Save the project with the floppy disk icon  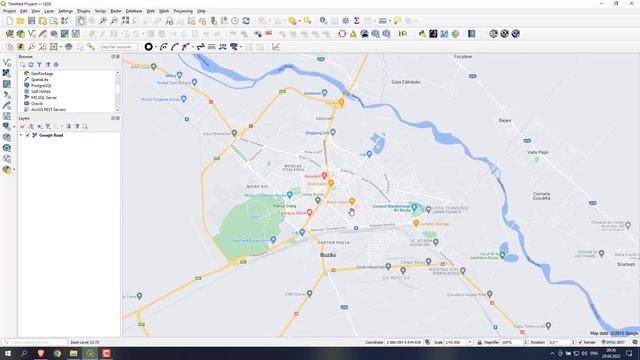point(31,21)
